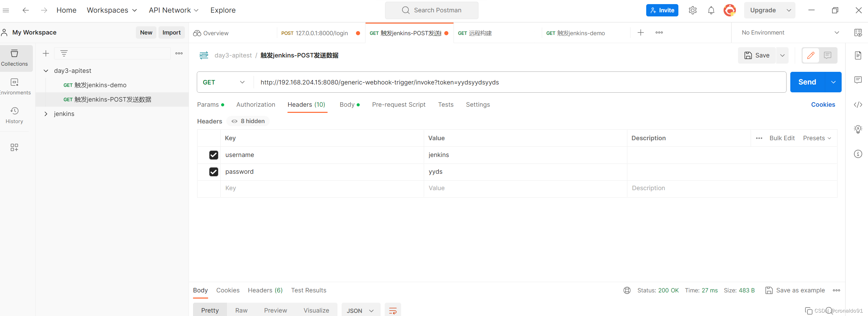Screen dimensions: 868x316
Task: Click Save as example
Action: coord(795,290)
